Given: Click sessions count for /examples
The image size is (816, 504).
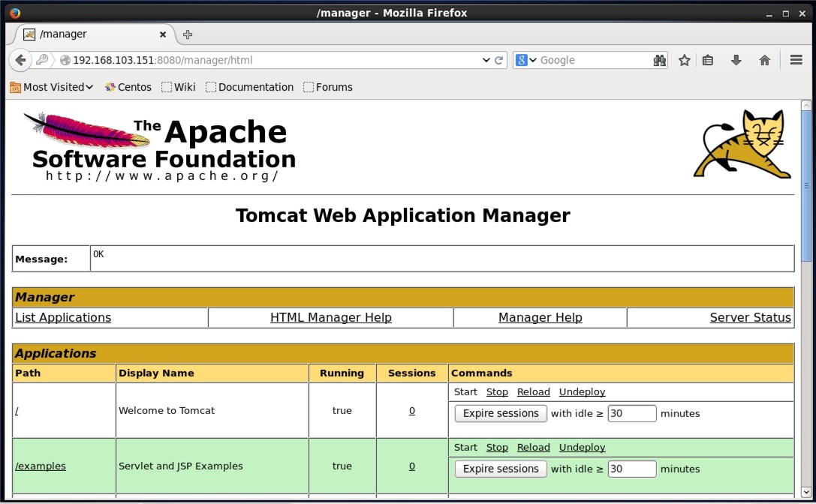Looking at the screenshot, I should click(411, 466).
